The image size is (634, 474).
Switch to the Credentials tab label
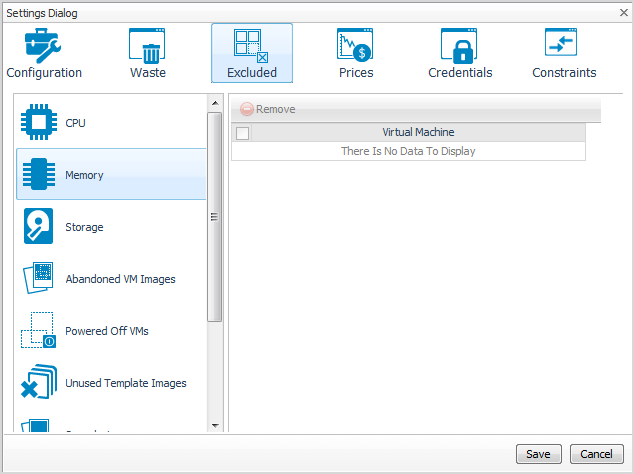[x=460, y=73]
